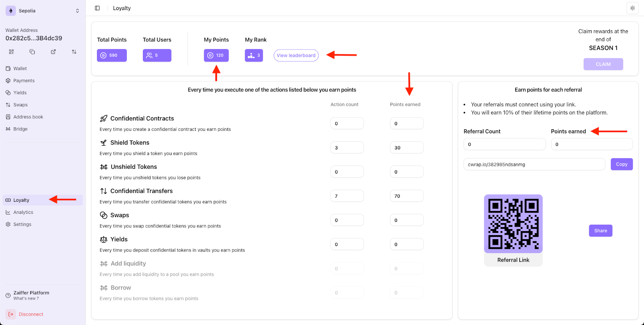Open the Wallet page in sidebar
The width and height of the screenshot is (644, 325).
point(43,68)
